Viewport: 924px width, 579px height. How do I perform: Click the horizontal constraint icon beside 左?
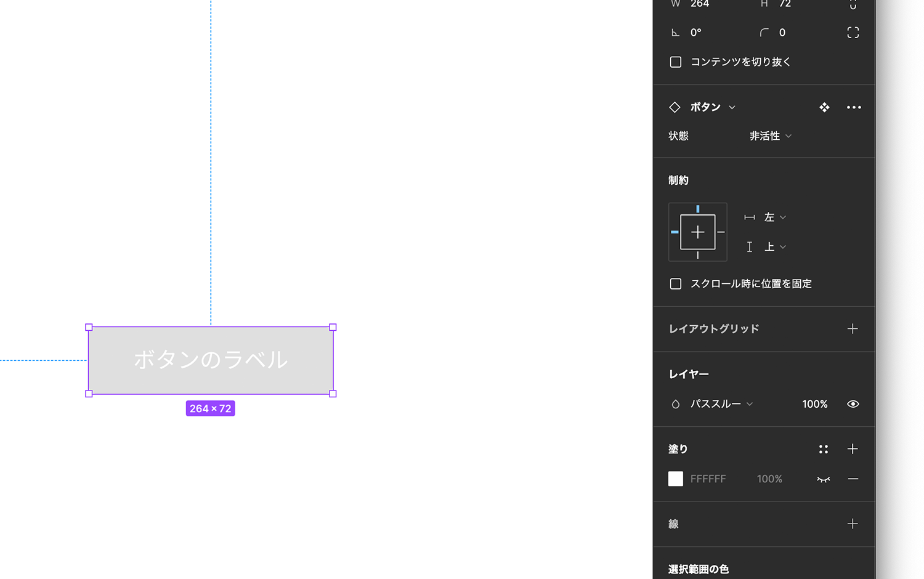pyautogui.click(x=750, y=217)
